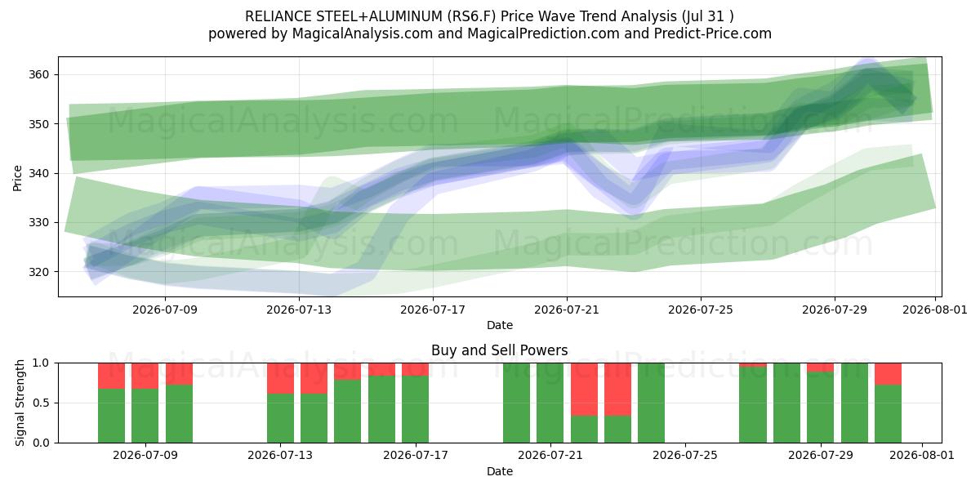Click 2026-08-01 date under the price chart
Viewport: 980px width, 490px height.
tap(934, 309)
